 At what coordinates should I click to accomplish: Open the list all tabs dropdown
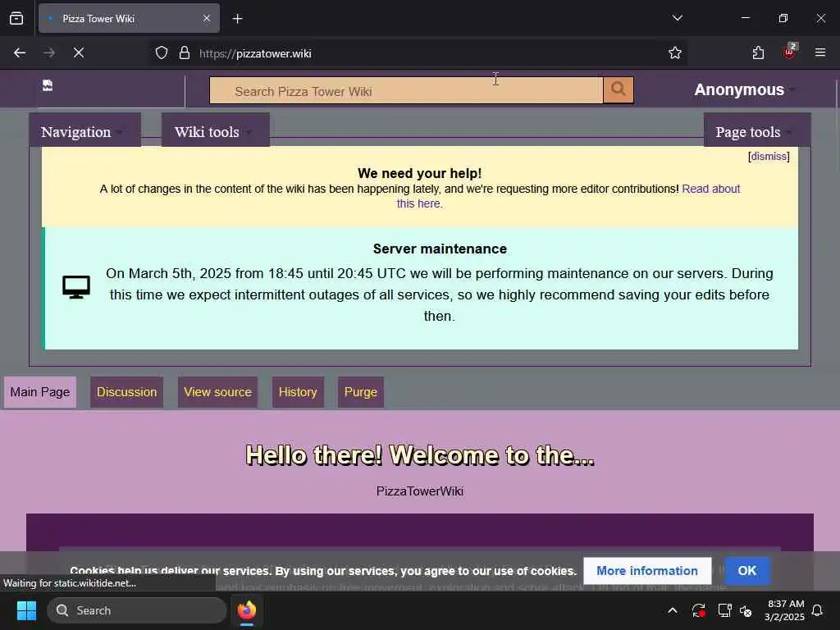(677, 18)
